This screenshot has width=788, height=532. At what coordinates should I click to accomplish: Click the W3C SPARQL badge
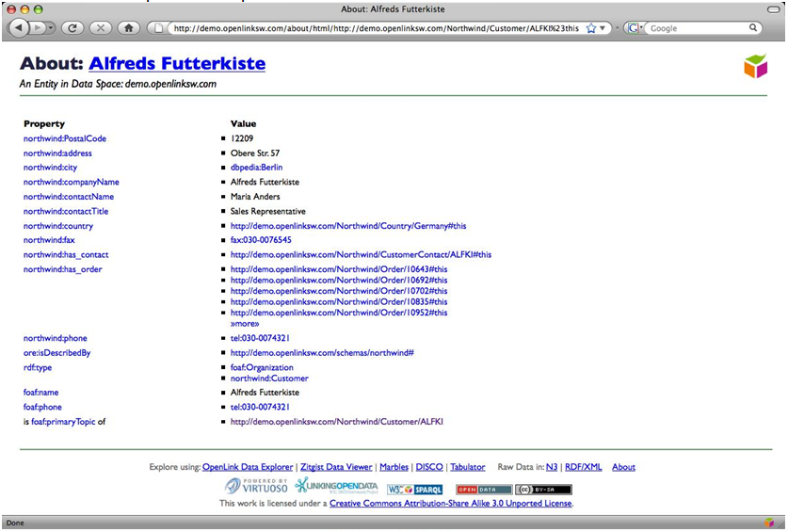pyautogui.click(x=414, y=490)
